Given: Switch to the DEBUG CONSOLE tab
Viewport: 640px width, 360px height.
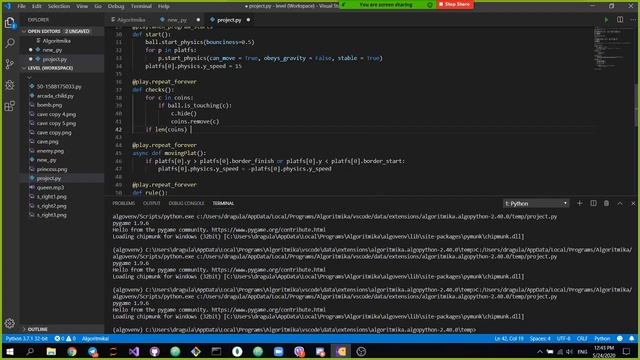Looking at the screenshot, I should click(x=186, y=203).
